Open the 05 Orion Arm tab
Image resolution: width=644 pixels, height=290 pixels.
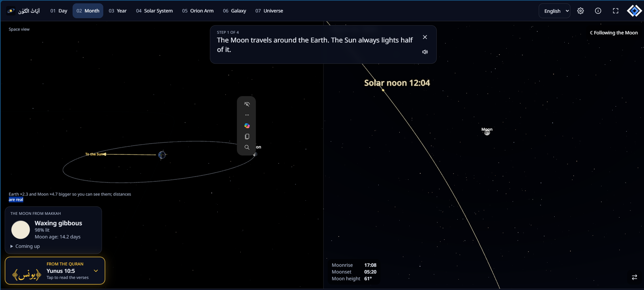(198, 11)
